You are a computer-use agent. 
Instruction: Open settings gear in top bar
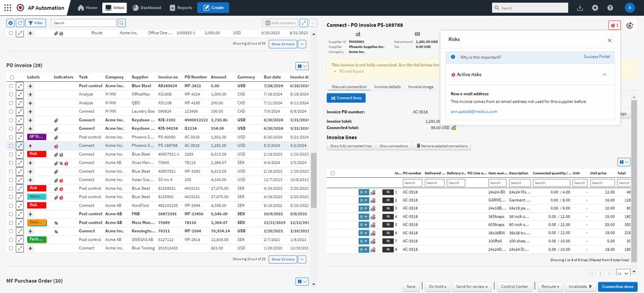coord(595,8)
